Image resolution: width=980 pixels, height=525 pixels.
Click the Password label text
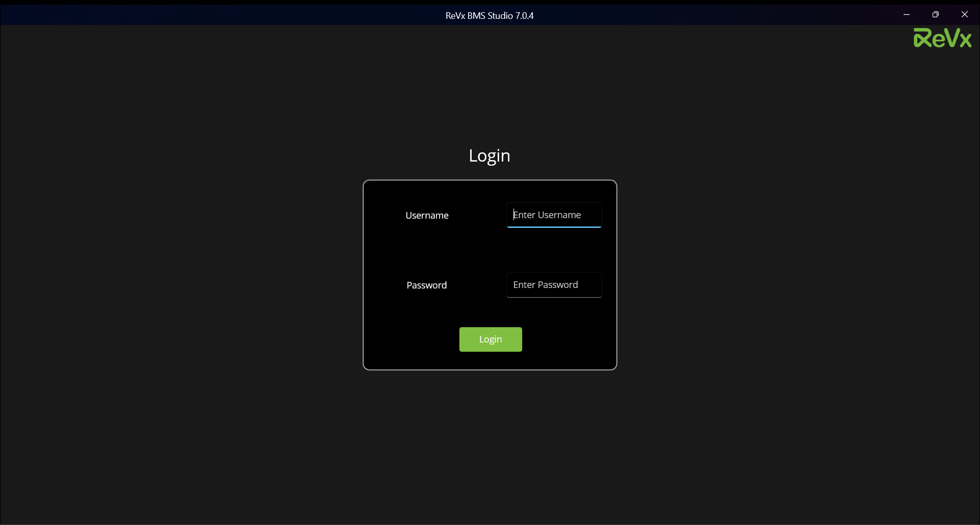426,285
